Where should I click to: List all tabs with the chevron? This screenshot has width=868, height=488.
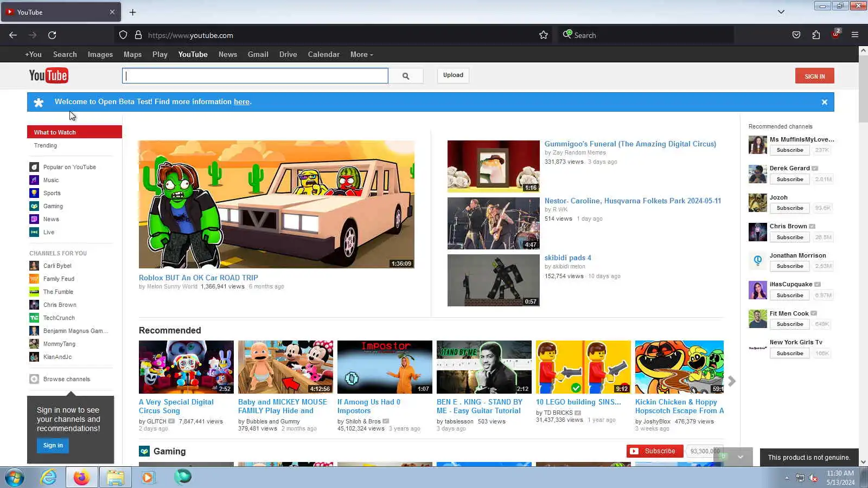(x=781, y=12)
